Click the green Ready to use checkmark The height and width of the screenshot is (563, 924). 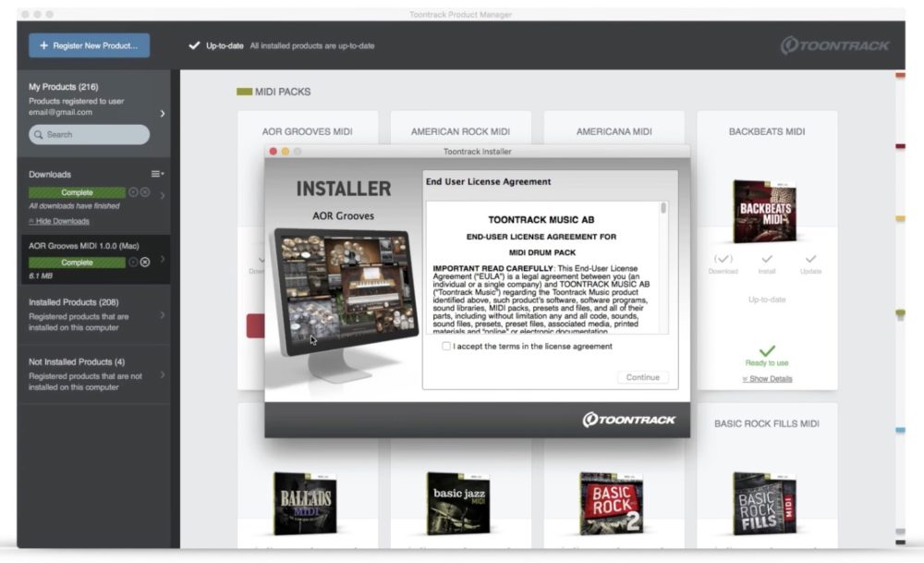point(767,350)
